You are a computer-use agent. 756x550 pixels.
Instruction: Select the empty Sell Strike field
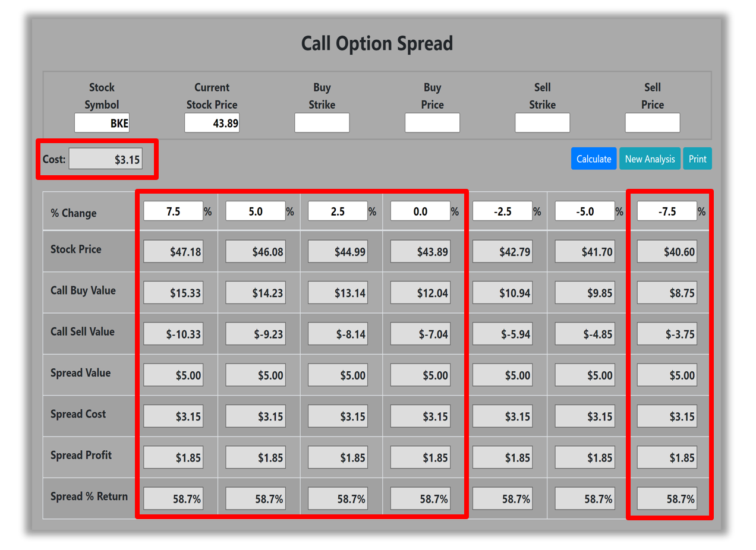542,123
